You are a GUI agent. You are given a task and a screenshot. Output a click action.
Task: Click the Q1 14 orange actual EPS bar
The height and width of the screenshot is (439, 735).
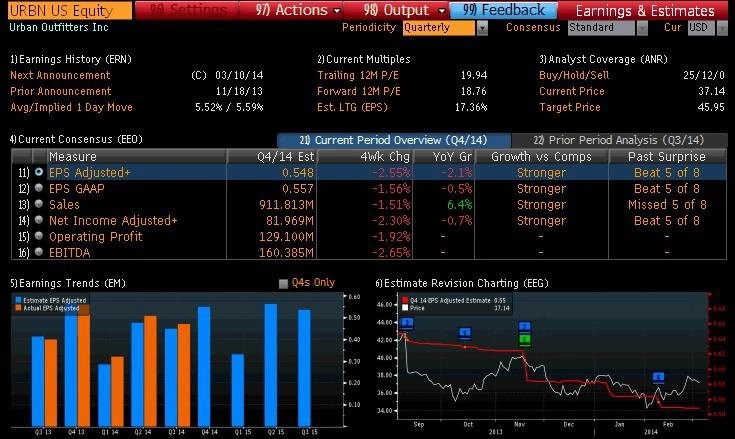[x=117, y=391]
